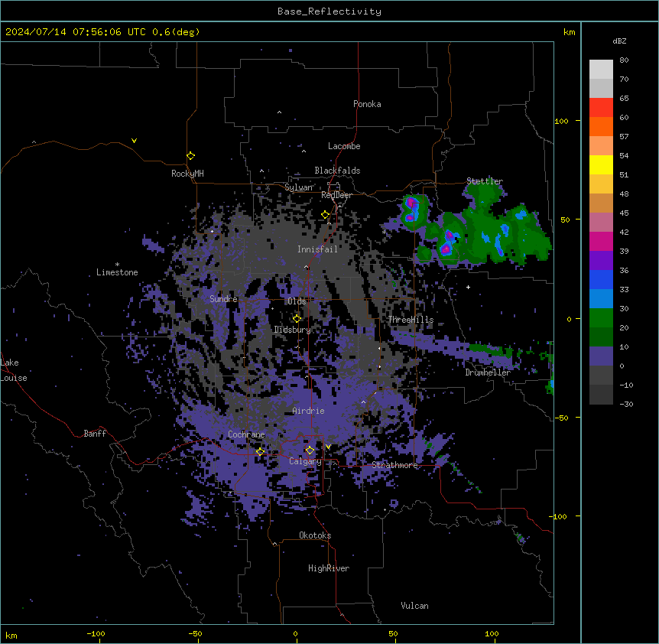Click the yellow diamond marker south of RedDeer
The width and height of the screenshot is (659, 644).
coord(325,215)
